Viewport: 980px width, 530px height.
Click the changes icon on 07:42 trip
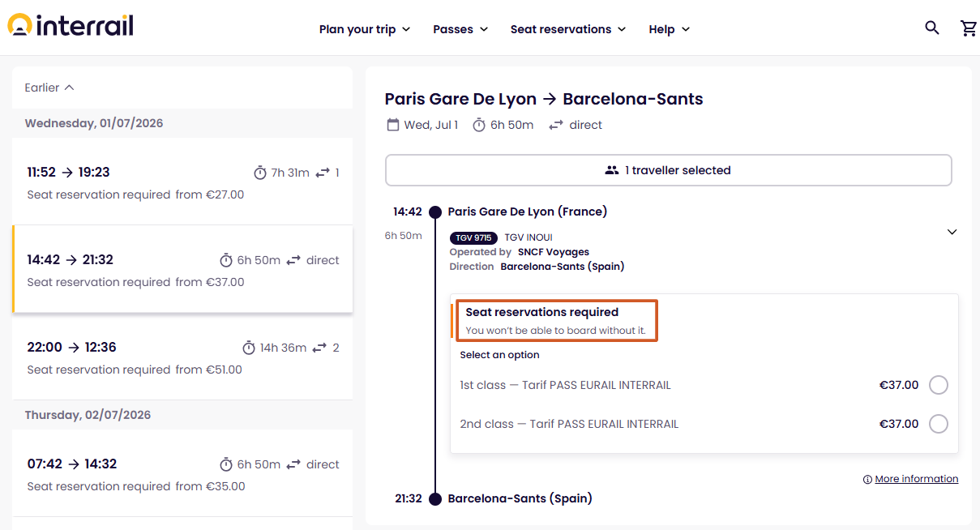point(293,464)
